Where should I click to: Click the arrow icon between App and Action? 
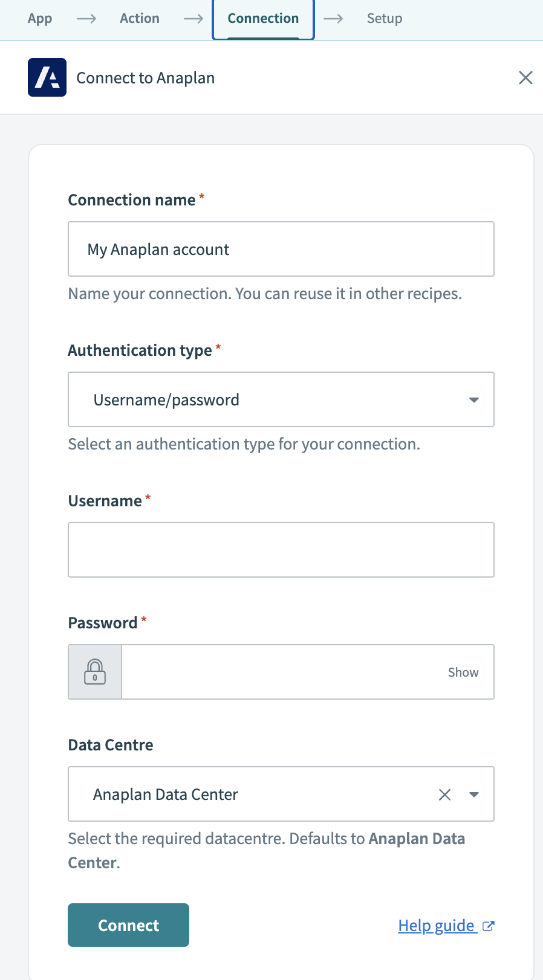pos(86,19)
